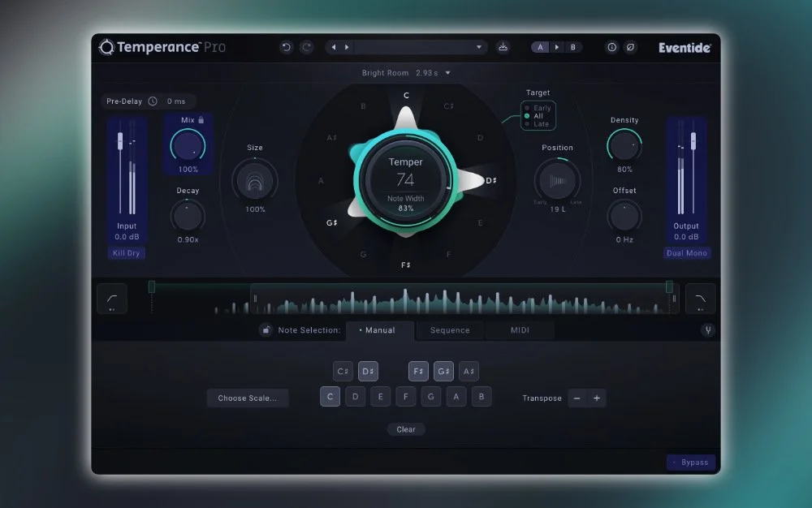This screenshot has height=508, width=812.
Task: Click the Transpose minus button
Action: coord(577,398)
